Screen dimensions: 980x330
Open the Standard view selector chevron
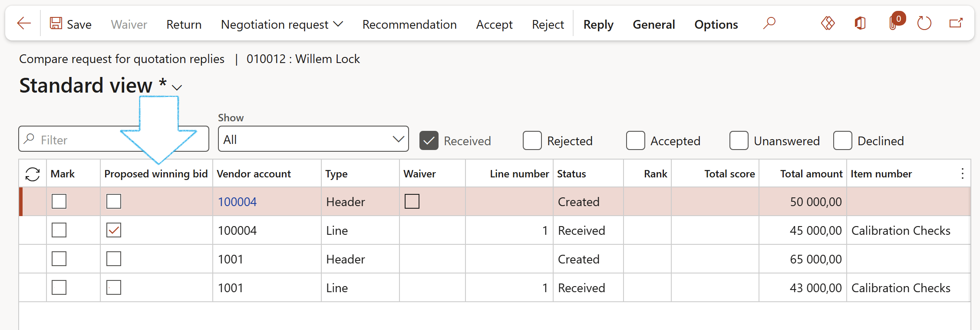177,87
